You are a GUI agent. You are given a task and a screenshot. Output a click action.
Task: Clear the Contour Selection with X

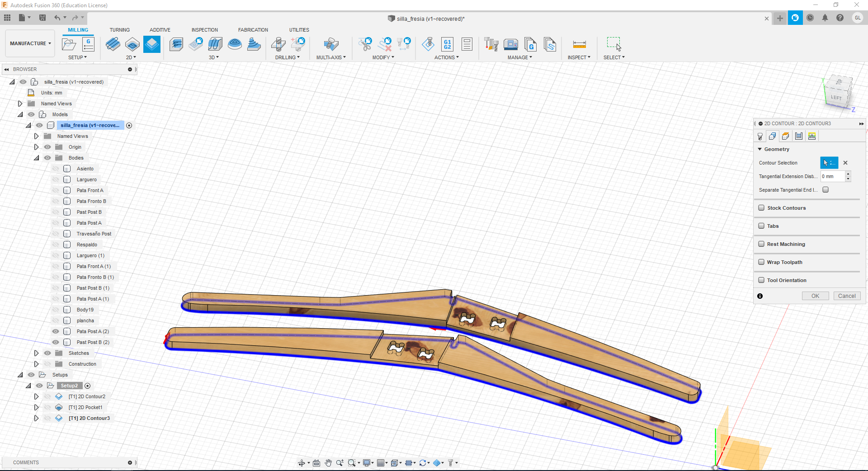coord(845,163)
